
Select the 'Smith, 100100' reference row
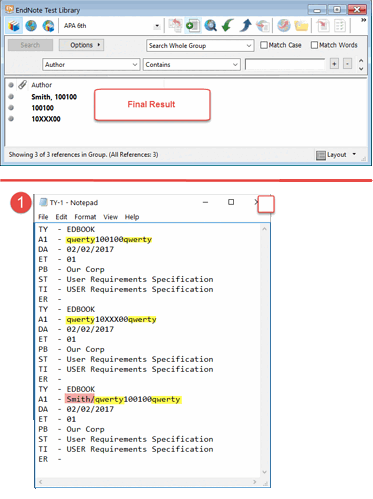click(x=54, y=97)
